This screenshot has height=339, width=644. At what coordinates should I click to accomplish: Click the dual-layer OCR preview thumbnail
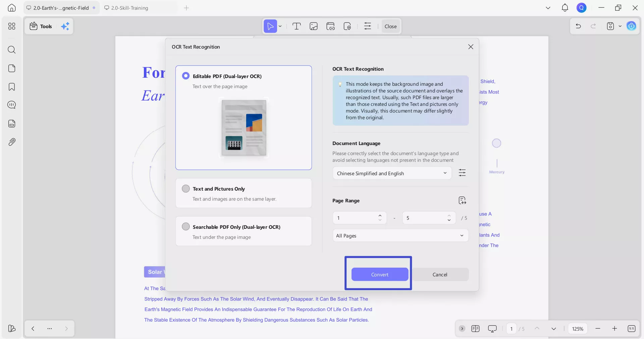pos(244,128)
